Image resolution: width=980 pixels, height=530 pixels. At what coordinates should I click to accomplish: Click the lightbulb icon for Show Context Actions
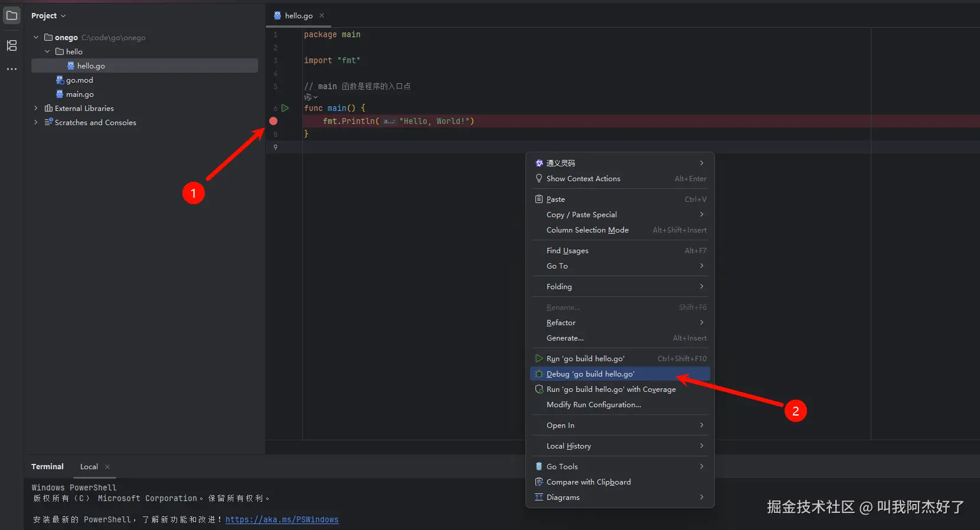(x=539, y=178)
